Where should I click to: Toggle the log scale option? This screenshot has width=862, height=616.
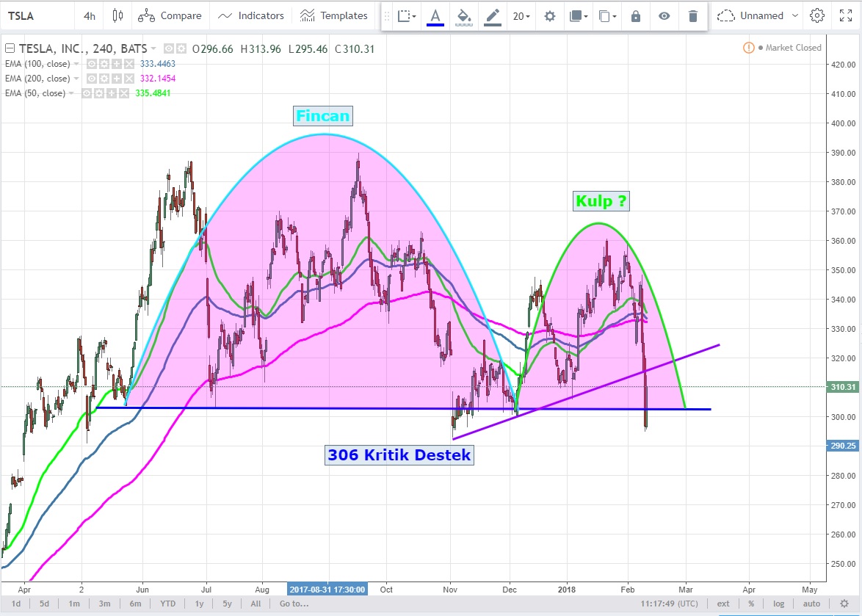pos(778,604)
